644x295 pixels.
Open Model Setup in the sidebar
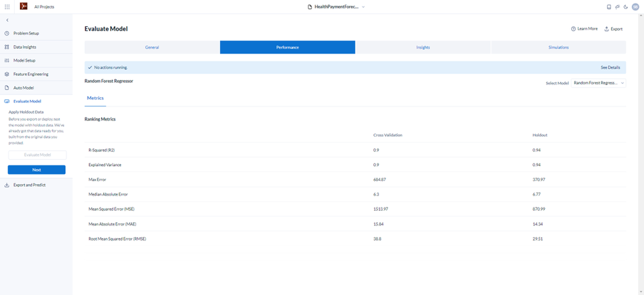point(24,61)
